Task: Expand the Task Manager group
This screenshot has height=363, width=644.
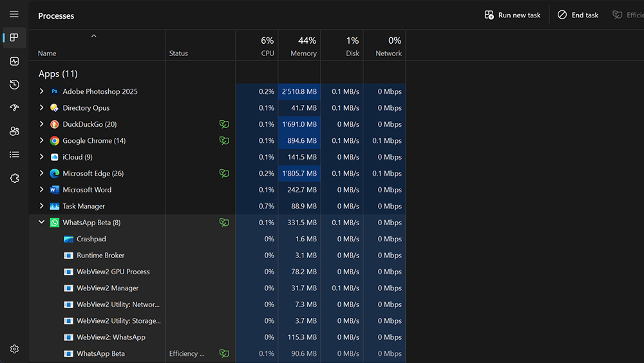Action: pyautogui.click(x=41, y=206)
